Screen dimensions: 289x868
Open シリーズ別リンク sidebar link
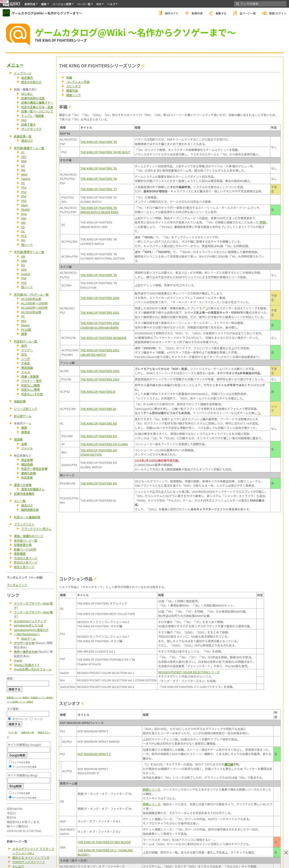[26, 409]
